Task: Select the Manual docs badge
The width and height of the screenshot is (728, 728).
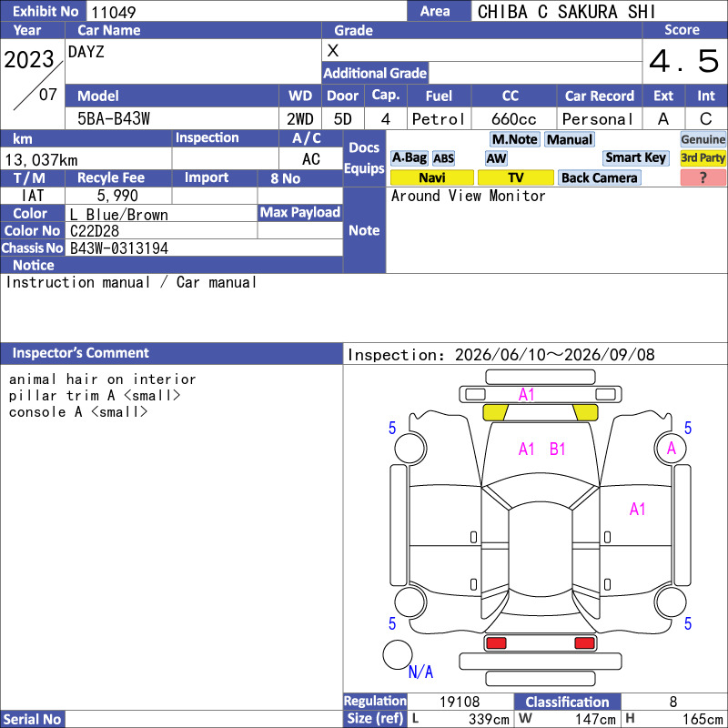Action: pos(570,139)
